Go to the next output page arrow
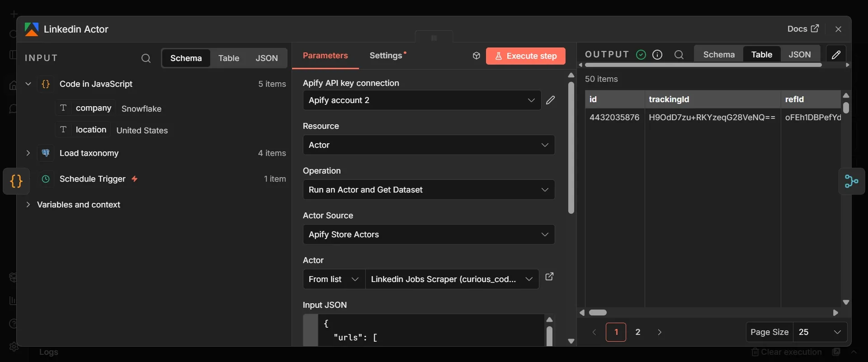The height and width of the screenshot is (362, 868). [660, 332]
